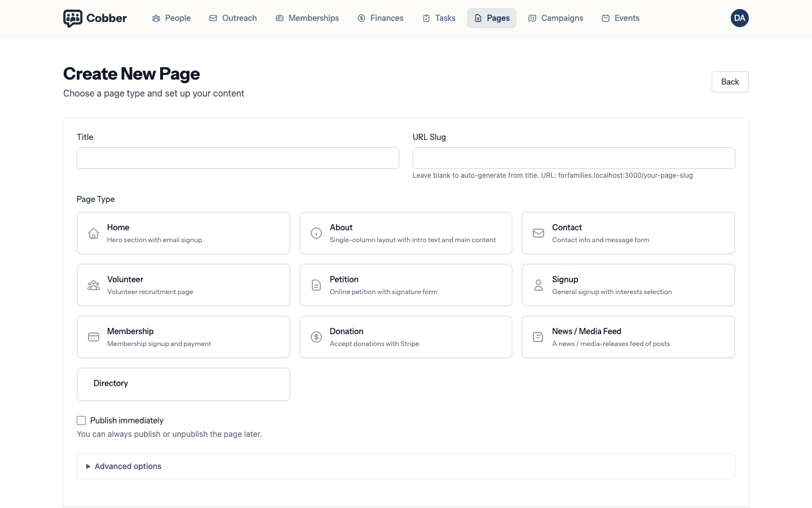812x508 pixels.
Task: Click 'Choose a page type and set up your content' subtitle
Action: point(153,93)
